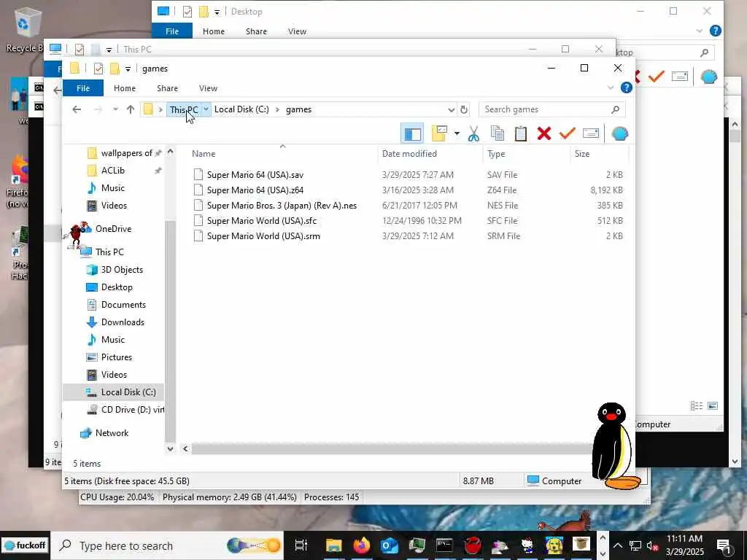
Task: Open address bar history dropdown
Action: click(x=451, y=110)
